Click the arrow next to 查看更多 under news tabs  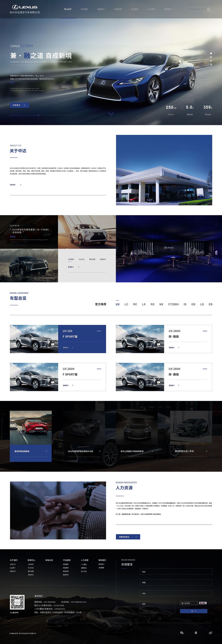(79, 267)
